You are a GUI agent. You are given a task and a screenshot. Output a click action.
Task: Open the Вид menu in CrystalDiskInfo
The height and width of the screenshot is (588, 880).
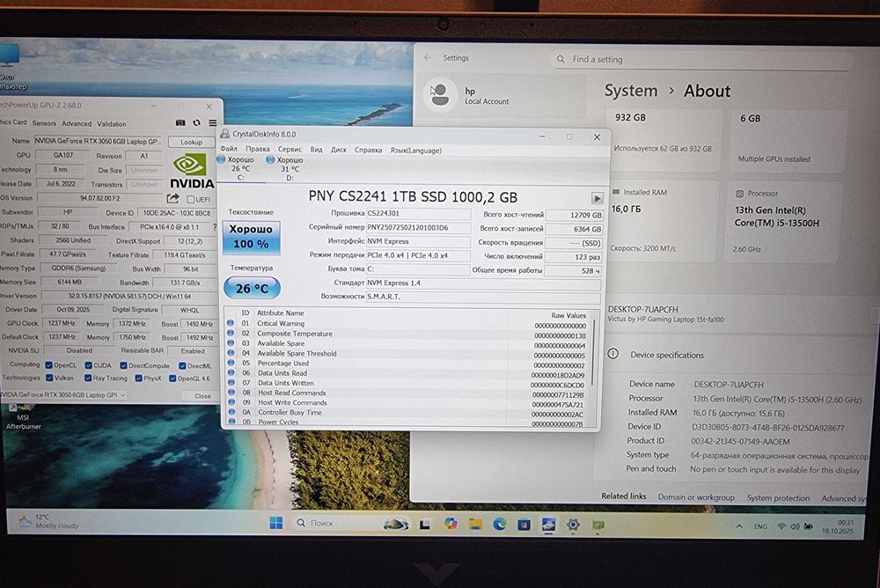(317, 150)
